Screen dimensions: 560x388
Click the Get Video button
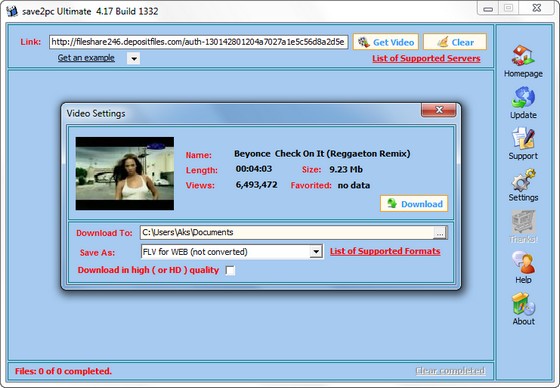tap(386, 42)
